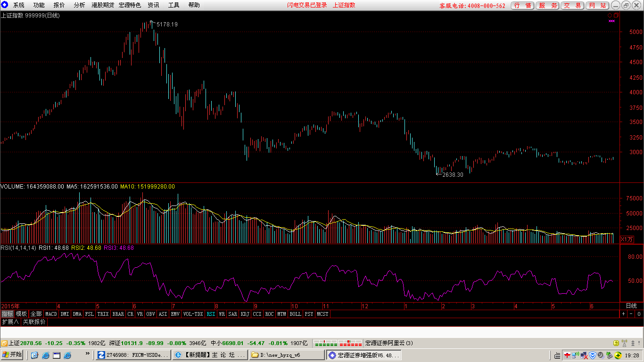Click the 上证指数 999999(日线) chart title
This screenshot has height=362, width=644.
click(x=30, y=15)
